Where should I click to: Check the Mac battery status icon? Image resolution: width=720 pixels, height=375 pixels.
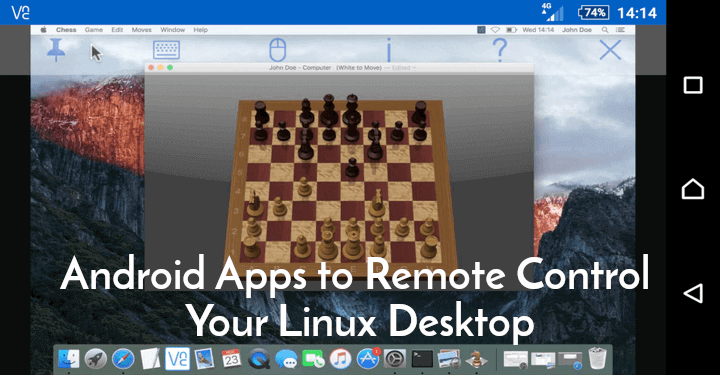[511, 30]
